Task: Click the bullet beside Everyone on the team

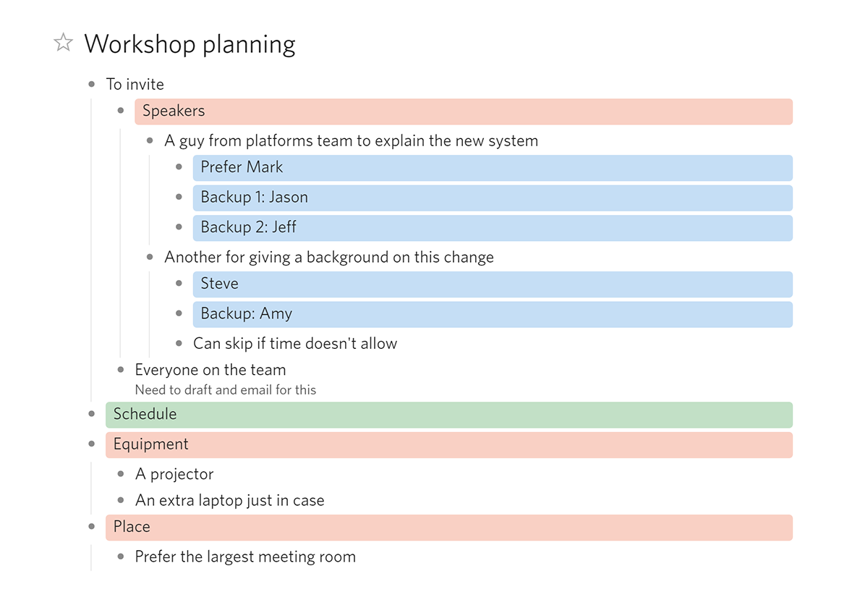Action: 120,370
